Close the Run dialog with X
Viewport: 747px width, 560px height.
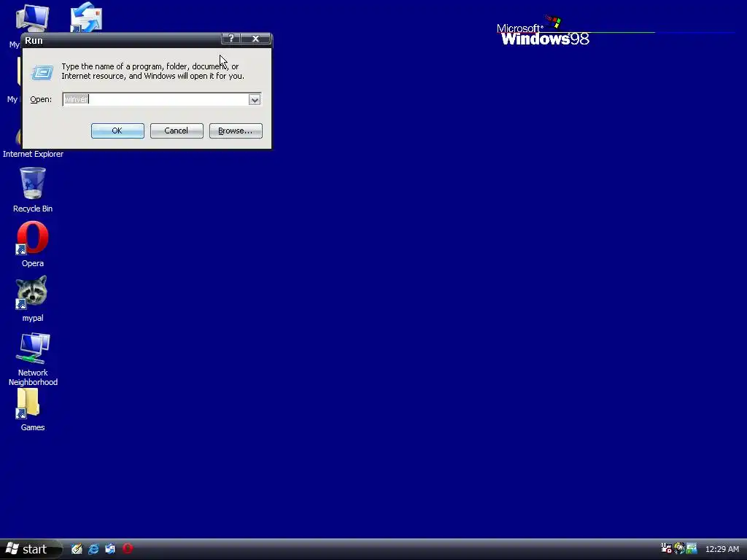click(x=255, y=39)
